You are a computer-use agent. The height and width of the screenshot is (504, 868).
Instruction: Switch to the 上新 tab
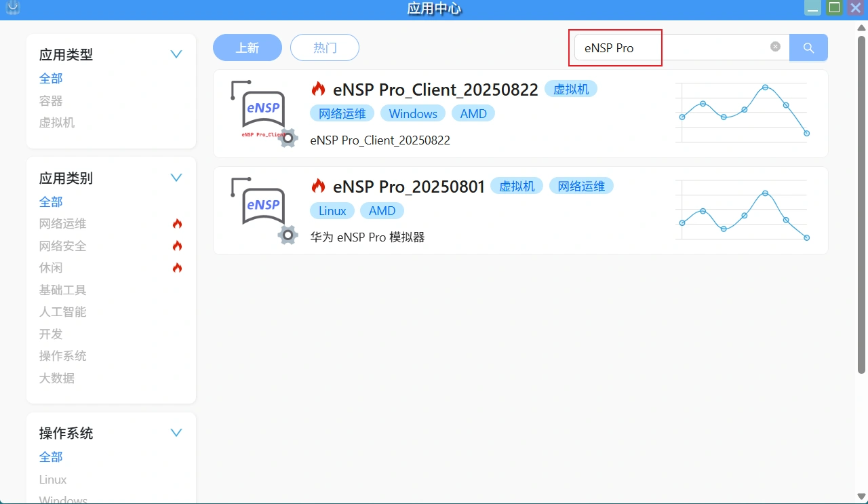coord(247,47)
